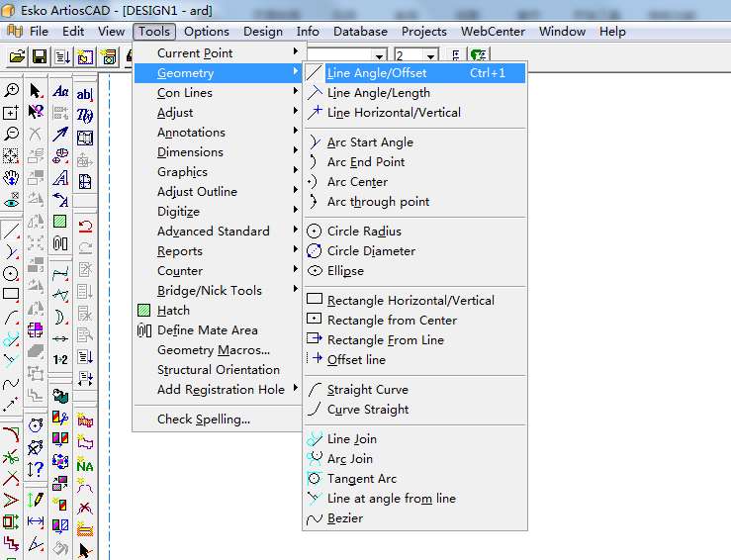Open the Database menu
731x560 pixels.
point(360,31)
